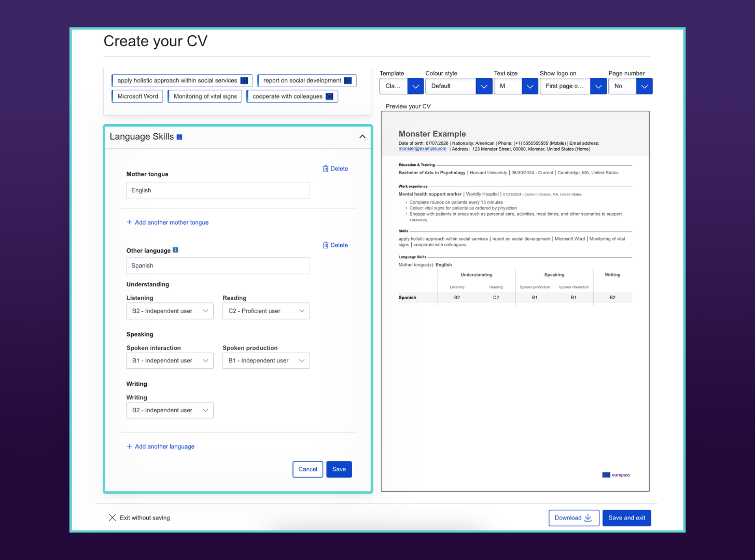The height and width of the screenshot is (560, 755).
Task: Open the Show logo on dropdown
Action: click(x=573, y=86)
